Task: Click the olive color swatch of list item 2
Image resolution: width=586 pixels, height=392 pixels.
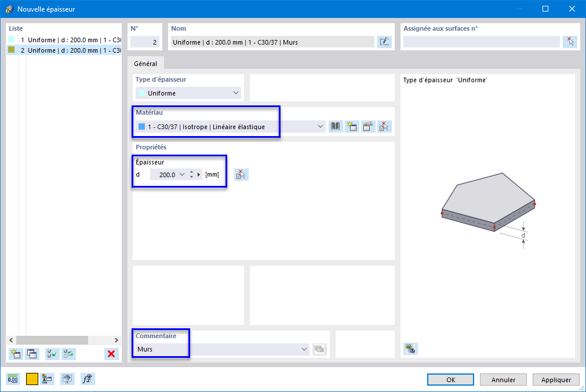Action: [x=12, y=50]
